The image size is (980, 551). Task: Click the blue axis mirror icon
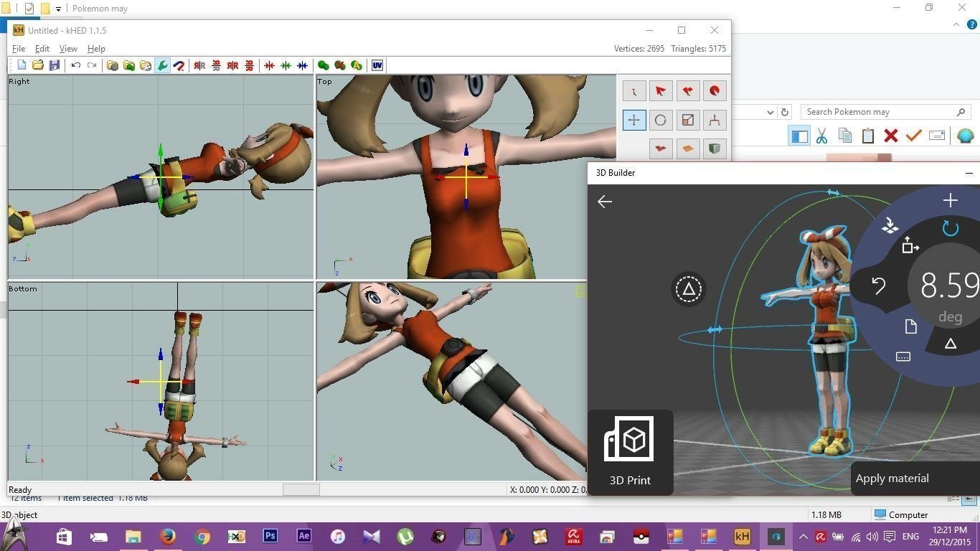click(303, 65)
